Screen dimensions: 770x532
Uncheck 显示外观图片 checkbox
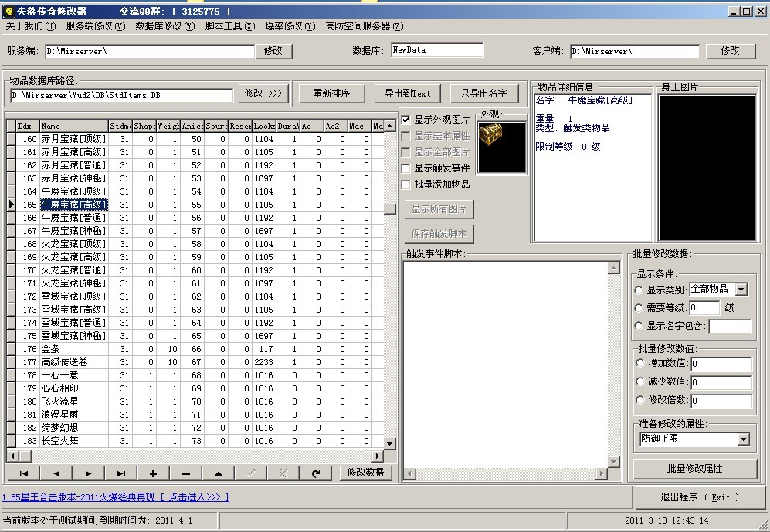(405, 120)
